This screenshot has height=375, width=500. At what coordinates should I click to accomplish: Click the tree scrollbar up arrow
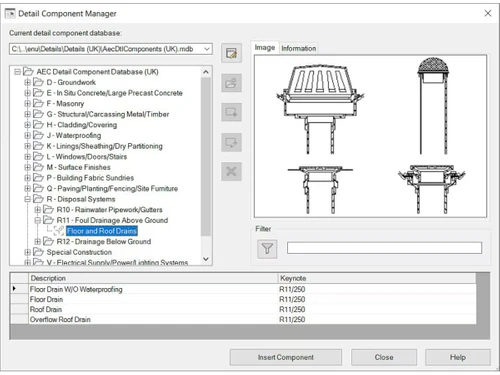[206, 72]
